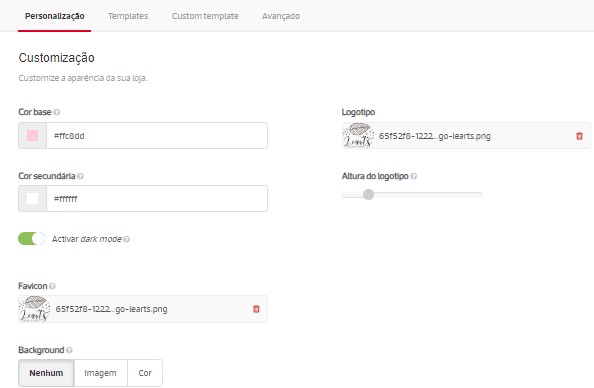Toggle the Activar dark mode switch

point(31,239)
